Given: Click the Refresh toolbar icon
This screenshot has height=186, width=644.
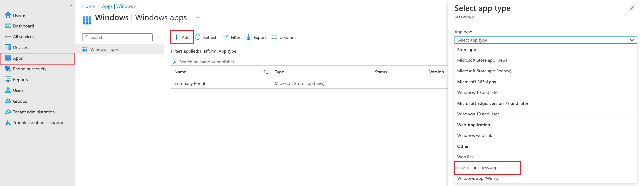Looking at the screenshot, I should pos(198,37).
